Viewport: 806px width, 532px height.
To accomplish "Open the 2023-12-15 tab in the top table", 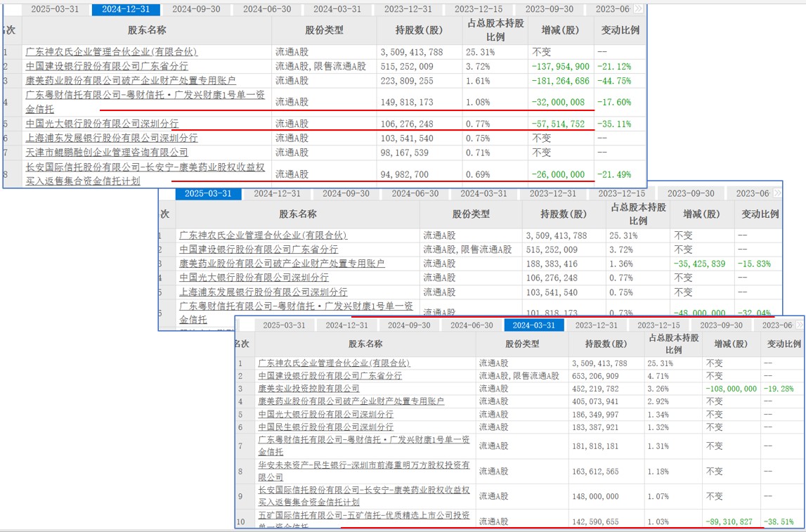I will coord(478,9).
